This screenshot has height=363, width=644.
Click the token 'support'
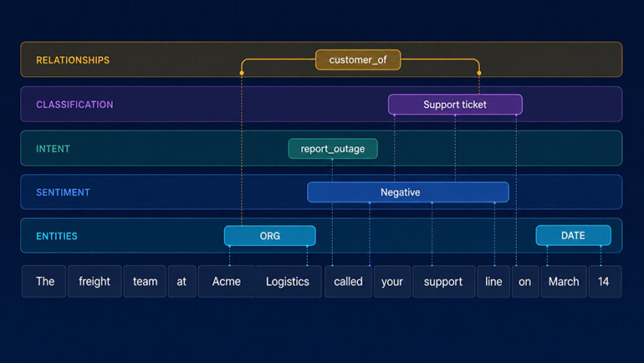click(x=443, y=281)
